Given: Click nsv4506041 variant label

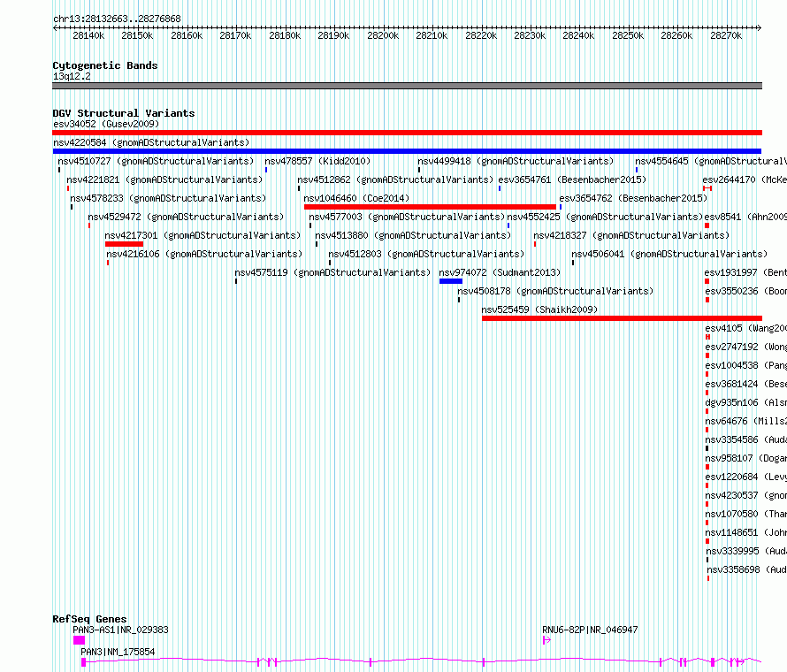Looking at the screenshot, I should (x=669, y=254).
